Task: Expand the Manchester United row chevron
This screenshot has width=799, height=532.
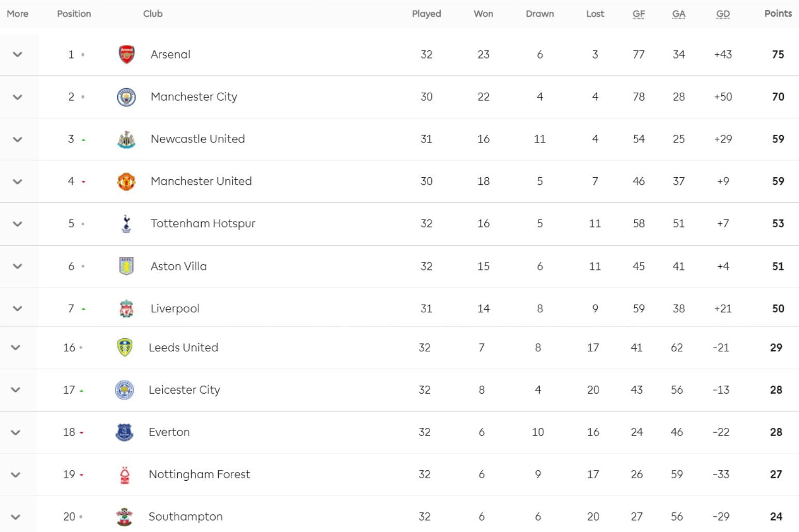Action: (x=18, y=182)
